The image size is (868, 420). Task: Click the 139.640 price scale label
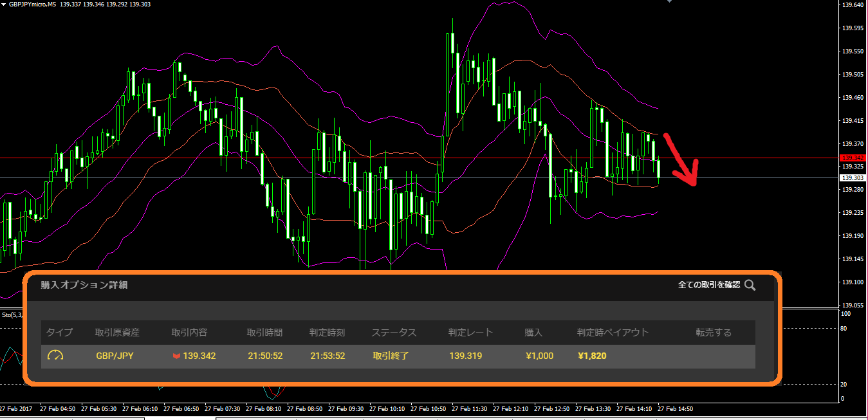tap(853, 5)
